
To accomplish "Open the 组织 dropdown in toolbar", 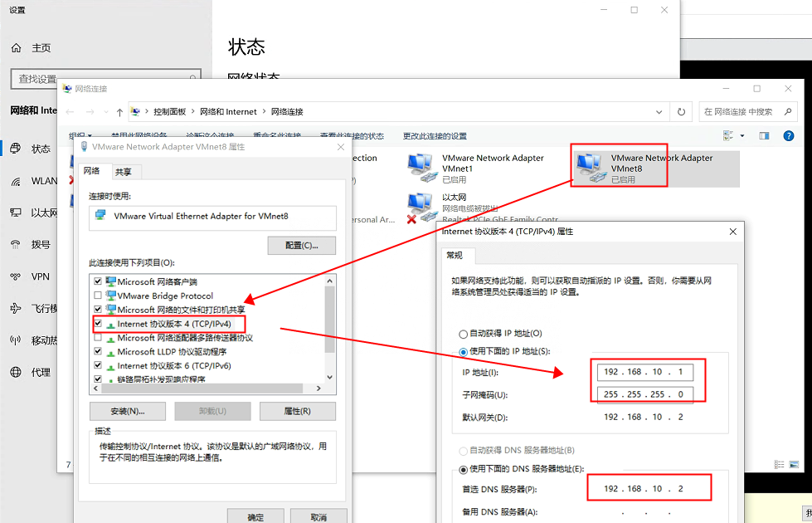I will 80,136.
